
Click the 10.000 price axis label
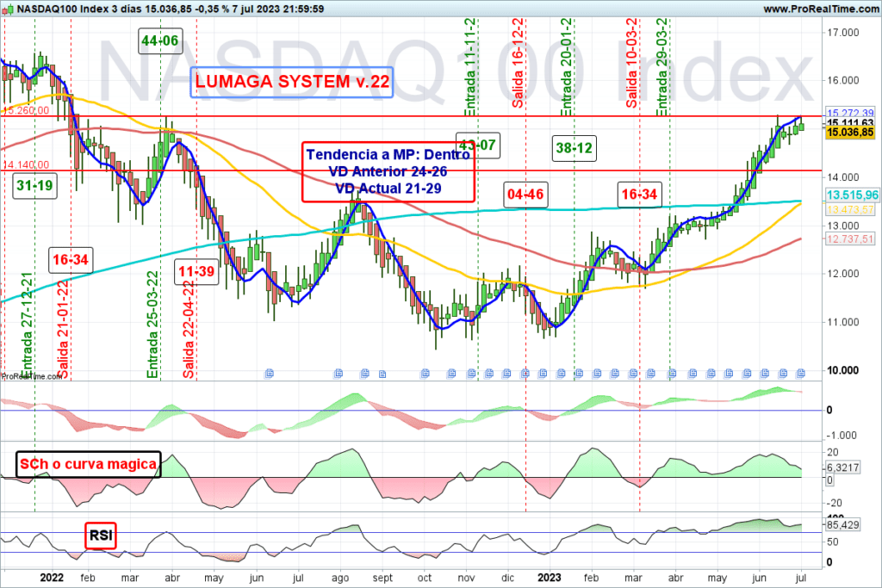[842, 370]
